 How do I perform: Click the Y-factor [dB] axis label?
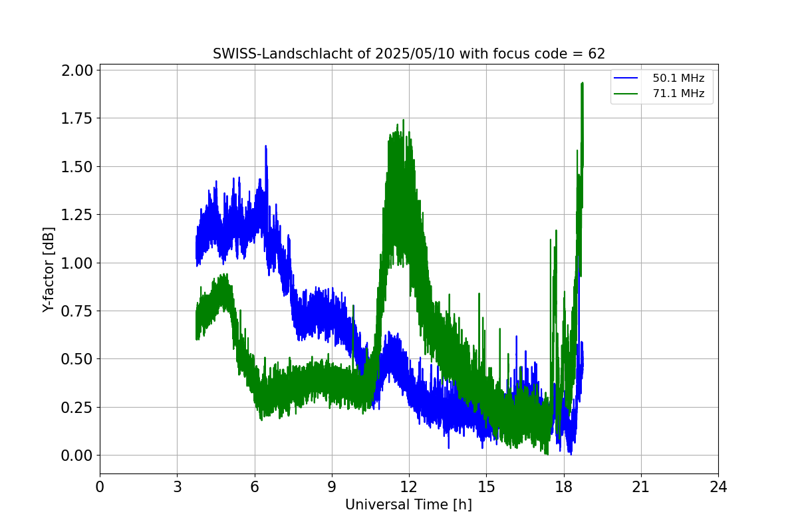click(49, 269)
